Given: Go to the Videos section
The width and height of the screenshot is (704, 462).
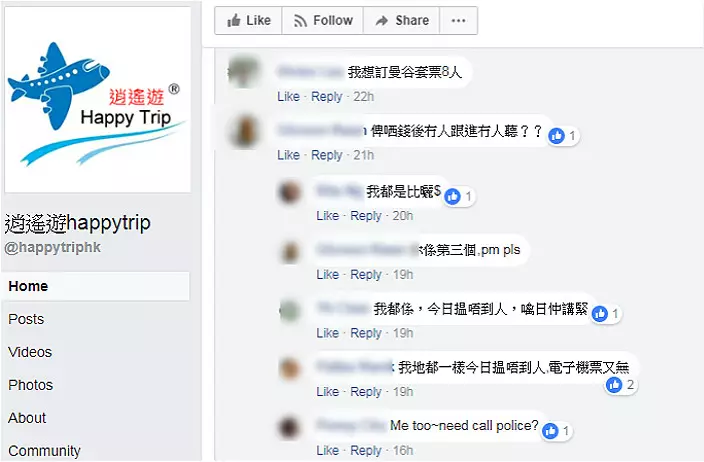Looking at the screenshot, I should pos(30,352).
